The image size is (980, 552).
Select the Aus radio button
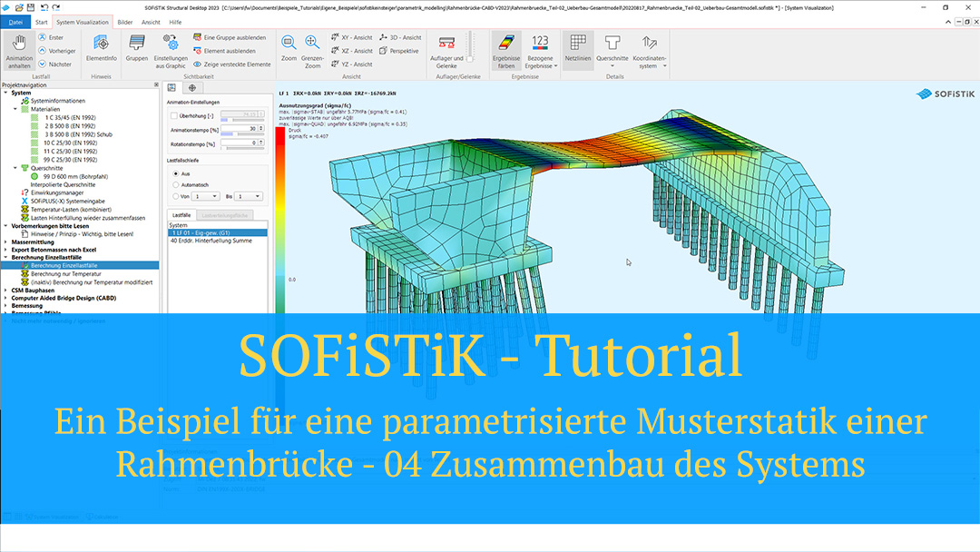coord(174,172)
